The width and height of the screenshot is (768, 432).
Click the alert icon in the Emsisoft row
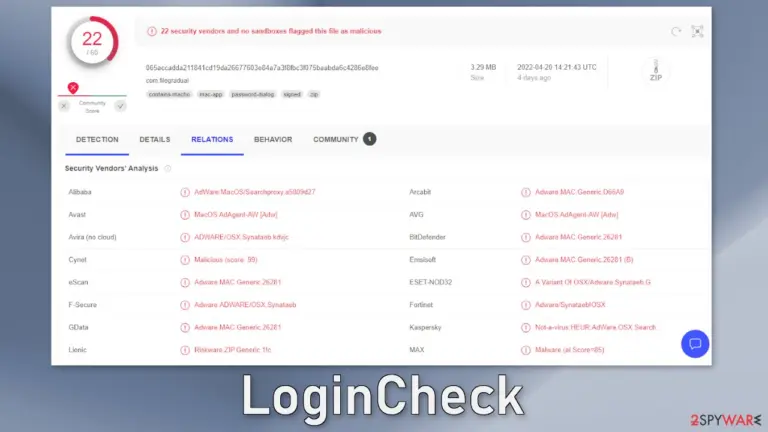(526, 260)
